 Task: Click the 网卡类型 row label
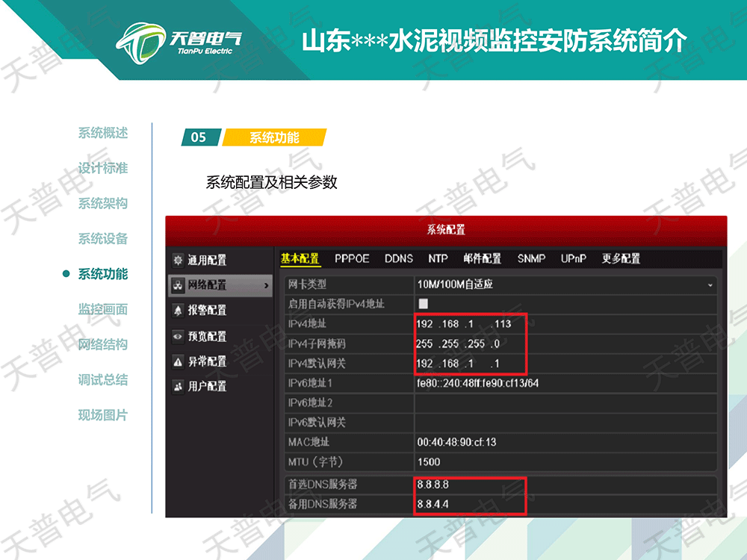point(307,284)
